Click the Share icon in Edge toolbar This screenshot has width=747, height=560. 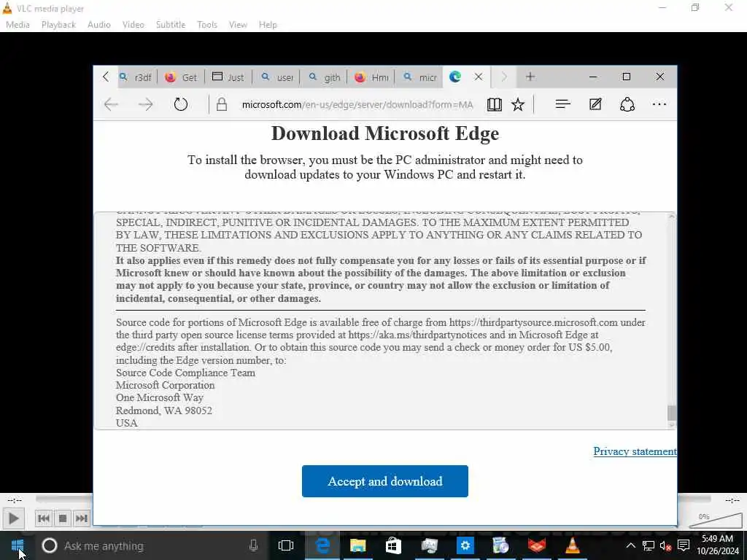click(627, 104)
